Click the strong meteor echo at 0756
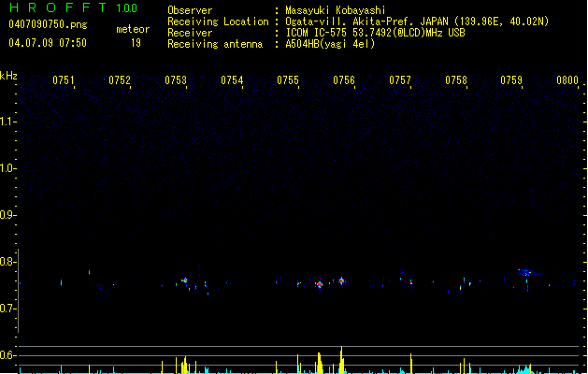Image resolution: width=588 pixels, height=374 pixels. click(341, 280)
